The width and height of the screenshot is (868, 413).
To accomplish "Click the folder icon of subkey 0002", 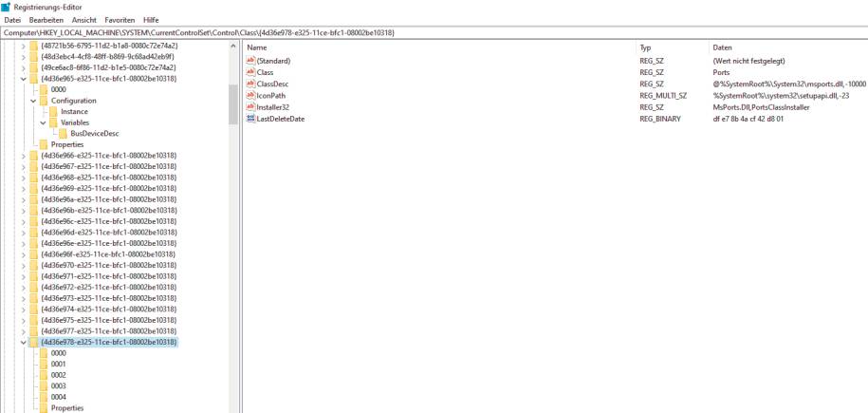I will coord(44,375).
